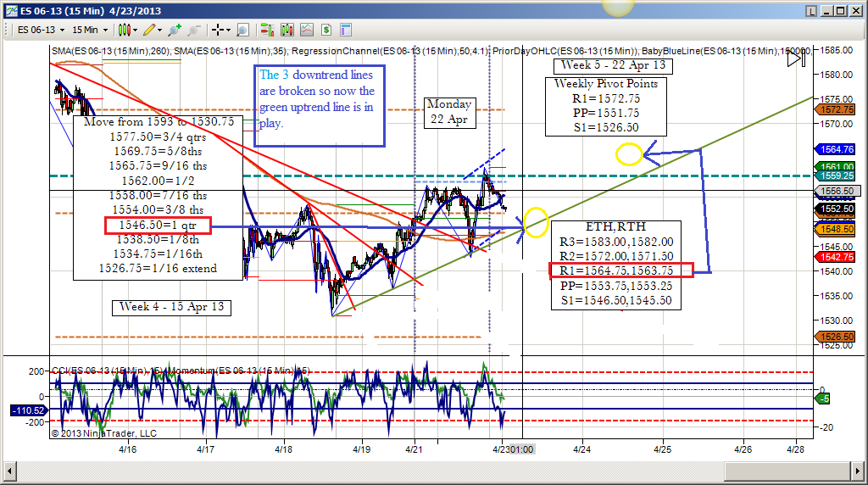Image resolution: width=868 pixels, height=485 pixels.
Task: Click the 1585.00 price axis label
Action: [837, 50]
